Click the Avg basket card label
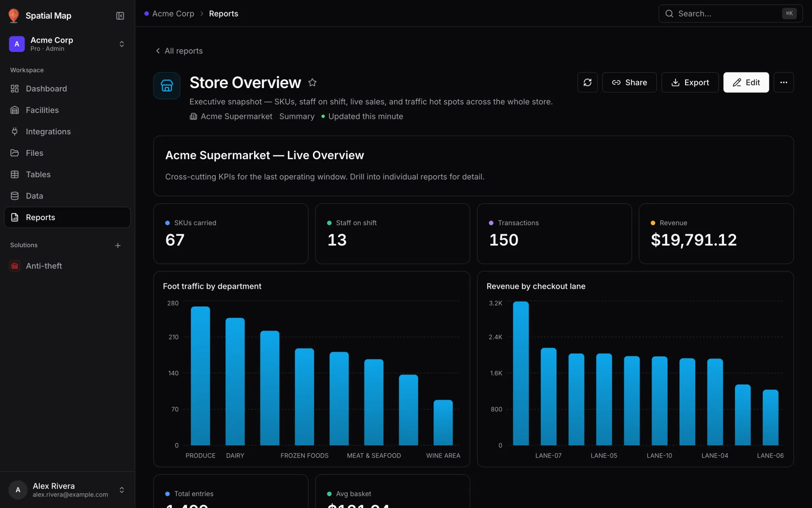 click(354, 494)
